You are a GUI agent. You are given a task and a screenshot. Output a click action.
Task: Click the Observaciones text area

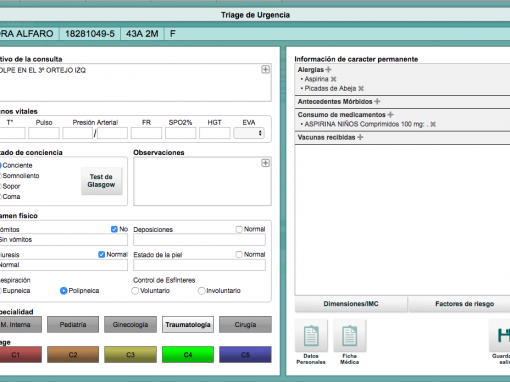pyautogui.click(x=202, y=181)
